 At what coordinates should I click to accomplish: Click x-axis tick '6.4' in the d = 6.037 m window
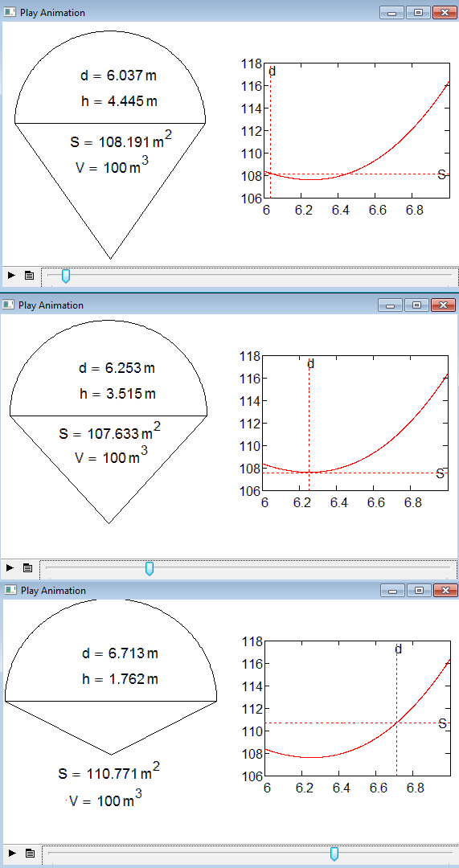[x=338, y=211]
